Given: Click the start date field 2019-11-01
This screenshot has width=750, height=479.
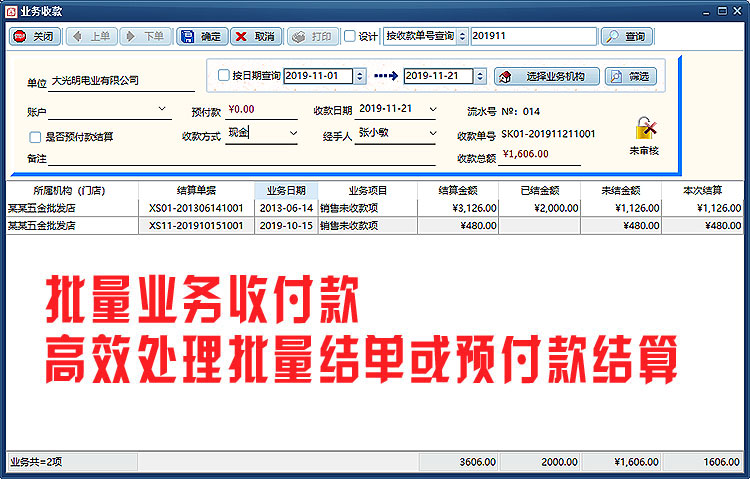Looking at the screenshot, I should click(x=318, y=76).
